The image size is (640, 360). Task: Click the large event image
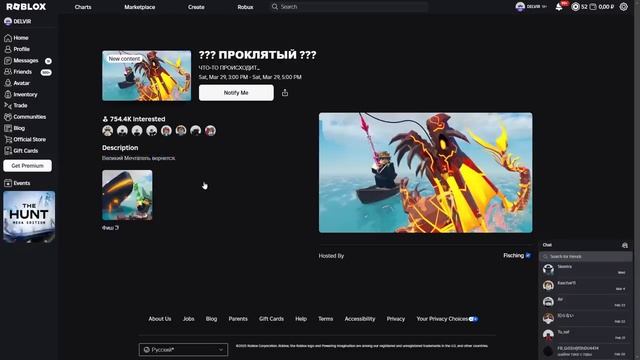point(425,173)
